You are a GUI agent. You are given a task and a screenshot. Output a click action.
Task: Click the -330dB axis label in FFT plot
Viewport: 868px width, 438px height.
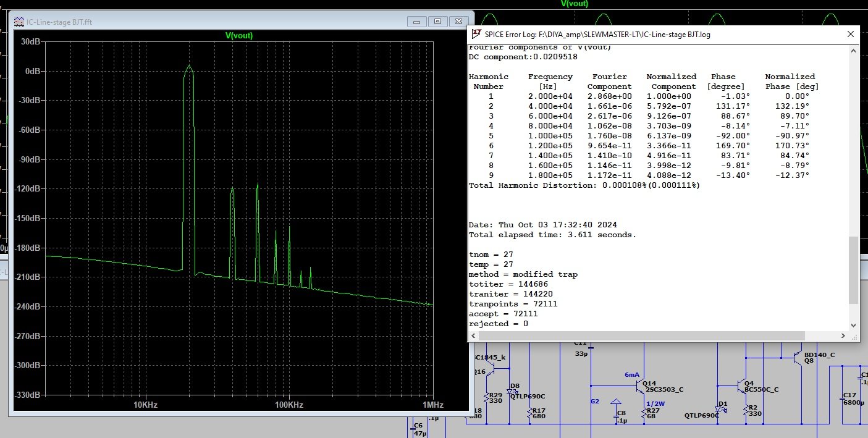click(x=28, y=395)
